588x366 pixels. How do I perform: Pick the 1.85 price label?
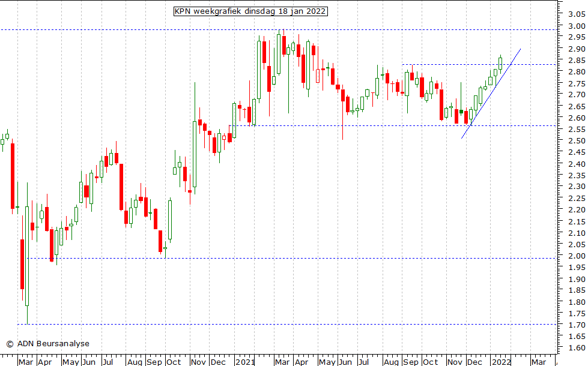click(x=577, y=290)
